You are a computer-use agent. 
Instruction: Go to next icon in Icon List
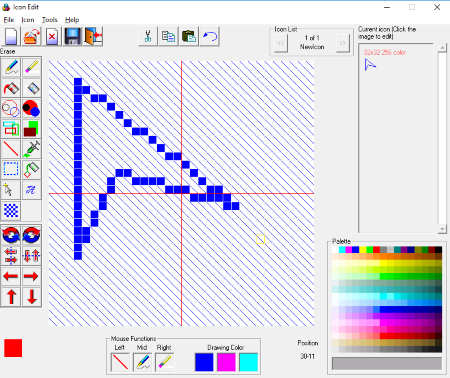tap(342, 43)
